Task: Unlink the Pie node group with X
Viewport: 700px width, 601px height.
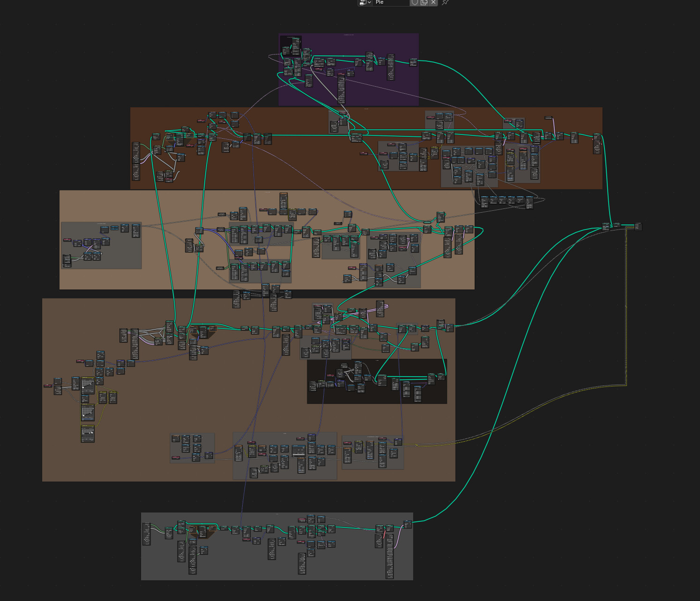Action: point(433,2)
